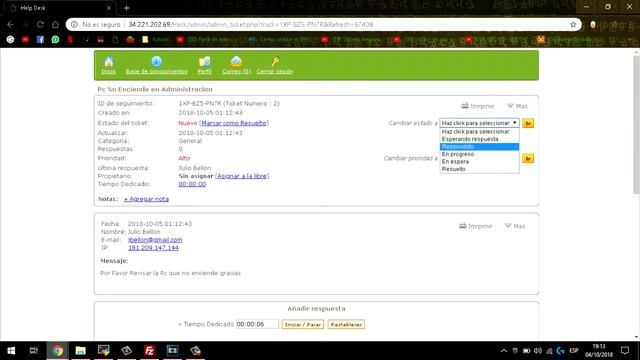
Task: Click the browser address bar URL
Action: click(251, 24)
